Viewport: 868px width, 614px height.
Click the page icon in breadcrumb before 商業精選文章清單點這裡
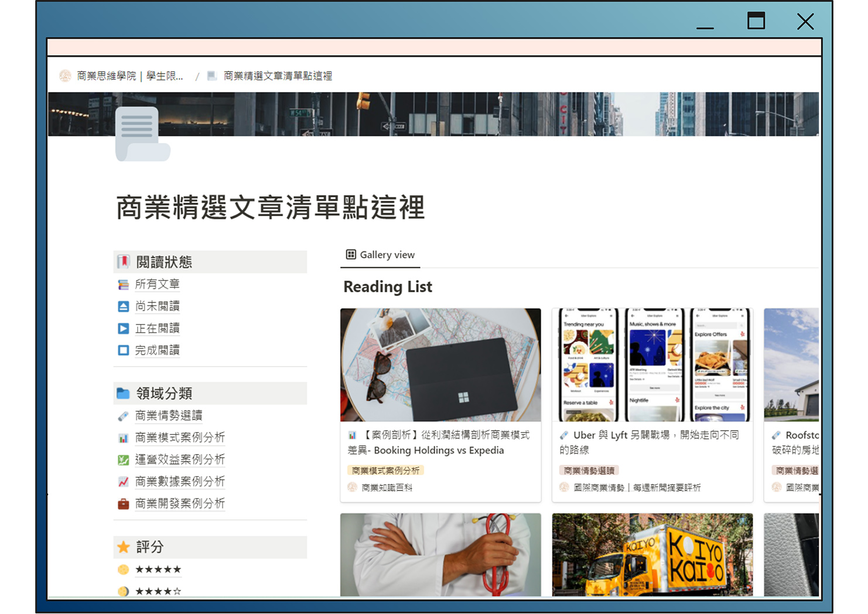(212, 76)
